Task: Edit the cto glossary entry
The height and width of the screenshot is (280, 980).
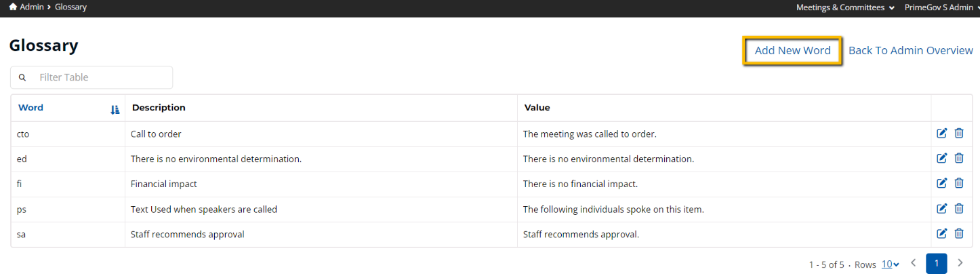Action: coord(941,134)
